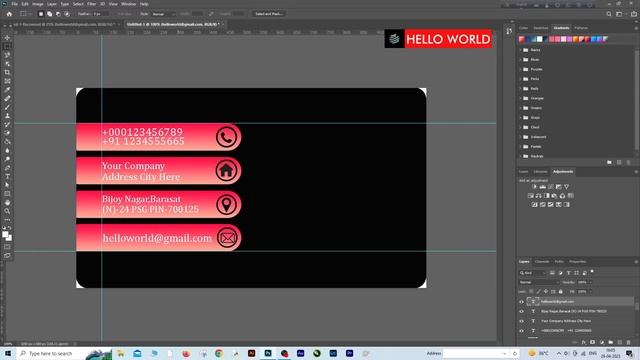Open the Filter menu
The height and width of the screenshot is (360, 640).
pyautogui.click(x=91, y=4)
